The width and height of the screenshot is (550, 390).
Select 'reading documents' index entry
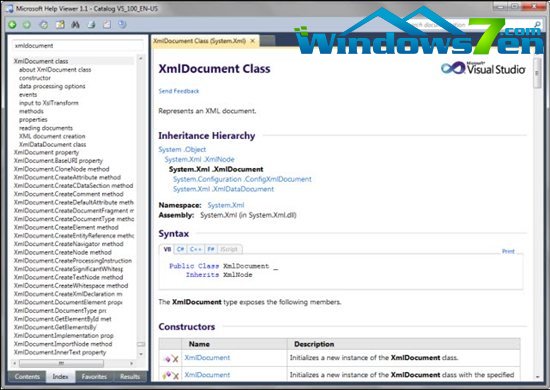pos(46,128)
